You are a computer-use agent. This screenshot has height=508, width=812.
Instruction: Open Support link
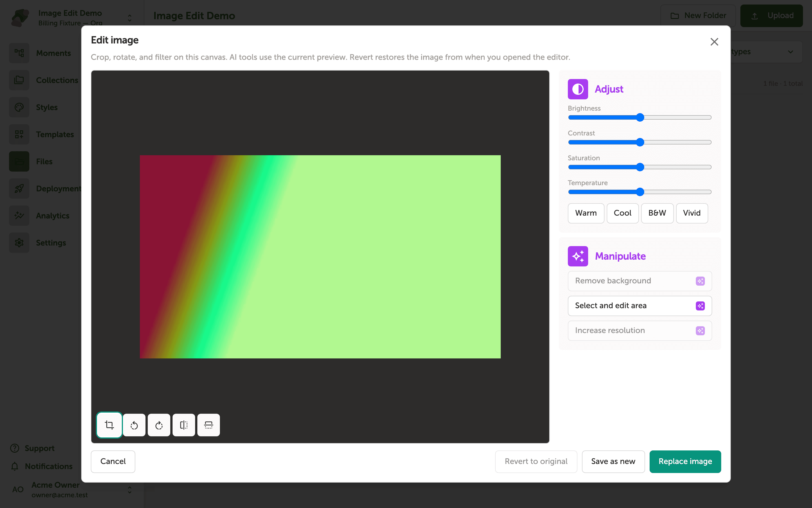(x=32, y=448)
